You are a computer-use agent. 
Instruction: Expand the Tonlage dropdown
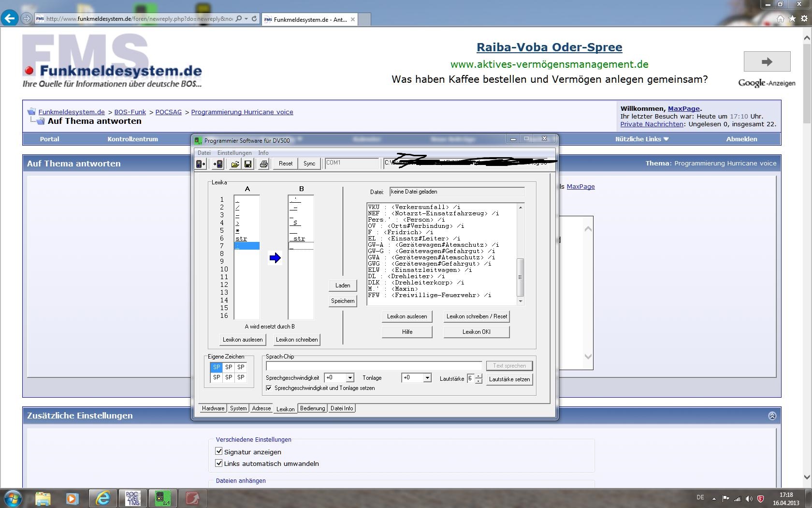(x=427, y=378)
